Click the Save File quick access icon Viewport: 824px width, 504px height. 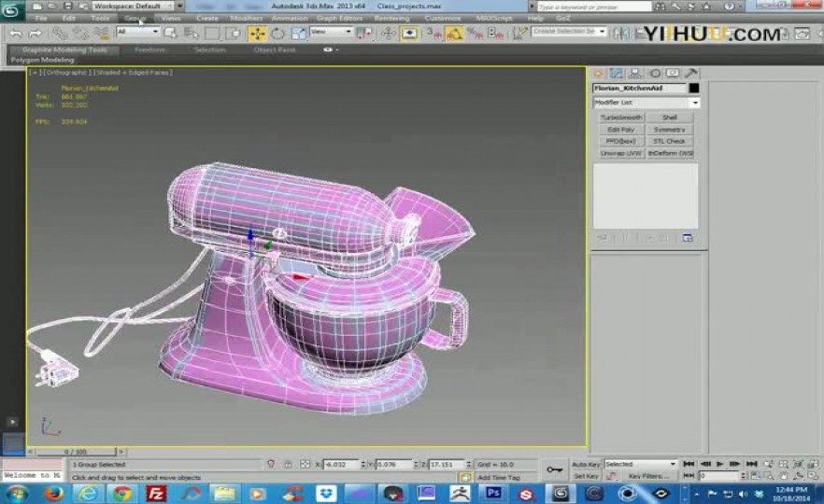tap(68, 7)
